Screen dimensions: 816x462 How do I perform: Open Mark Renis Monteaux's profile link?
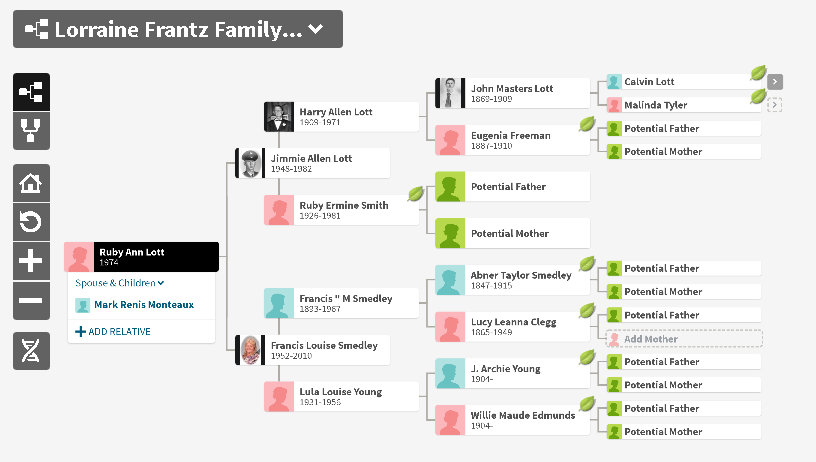click(144, 305)
